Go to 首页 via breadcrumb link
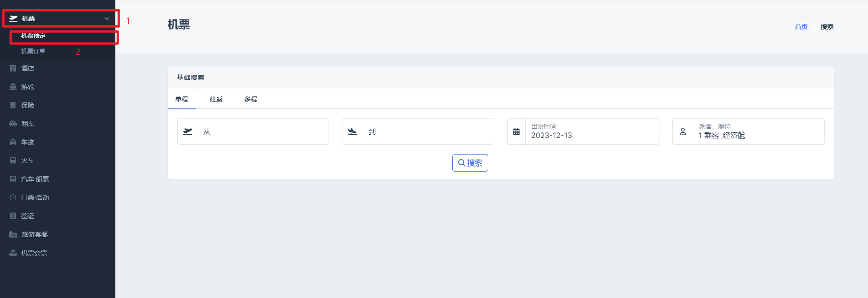Image resolution: width=868 pixels, height=298 pixels. pos(801,27)
